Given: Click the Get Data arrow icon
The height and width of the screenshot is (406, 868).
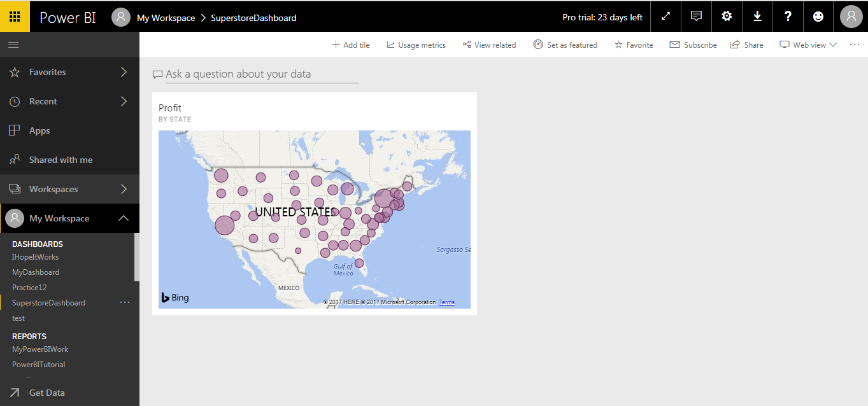Looking at the screenshot, I should click(x=14, y=393).
